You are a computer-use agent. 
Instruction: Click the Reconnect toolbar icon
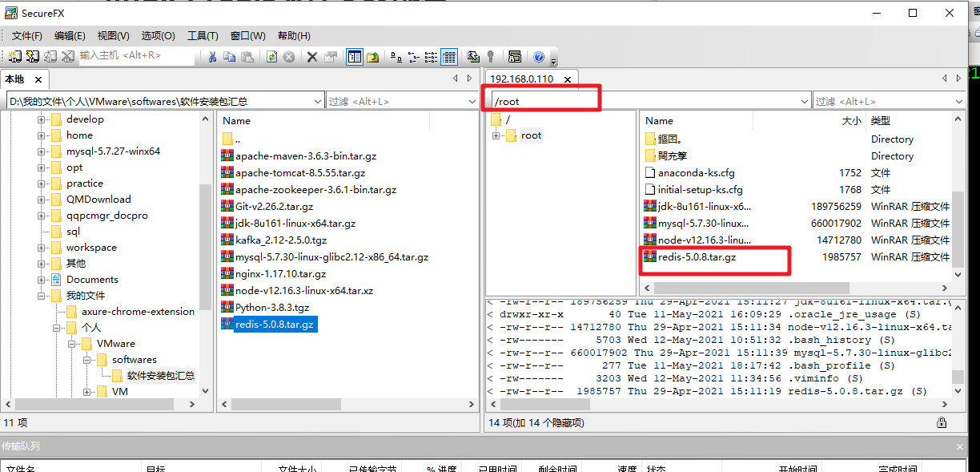(x=50, y=56)
